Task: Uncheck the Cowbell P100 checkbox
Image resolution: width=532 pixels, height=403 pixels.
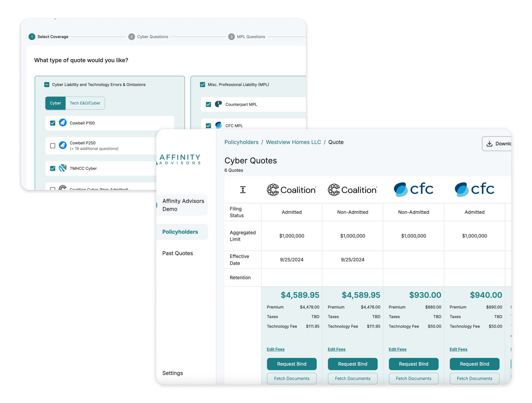Action: click(53, 123)
